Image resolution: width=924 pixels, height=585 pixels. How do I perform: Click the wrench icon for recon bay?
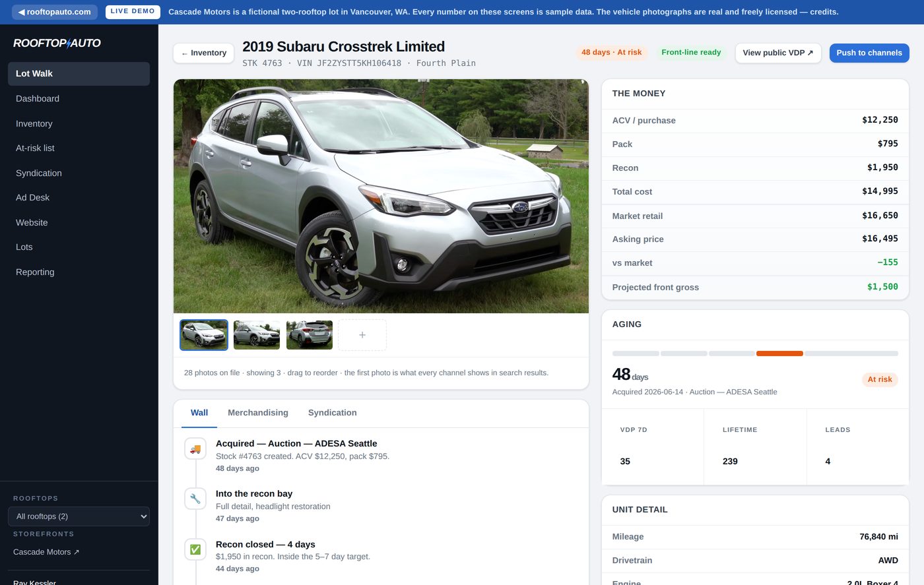pos(195,499)
